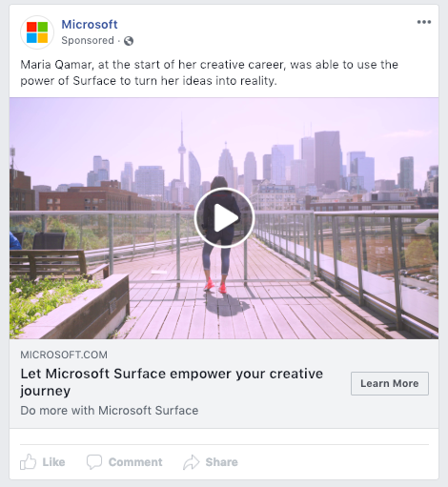Image resolution: width=448 pixels, height=487 pixels.
Task: Click the Learn More button
Action: click(x=390, y=383)
